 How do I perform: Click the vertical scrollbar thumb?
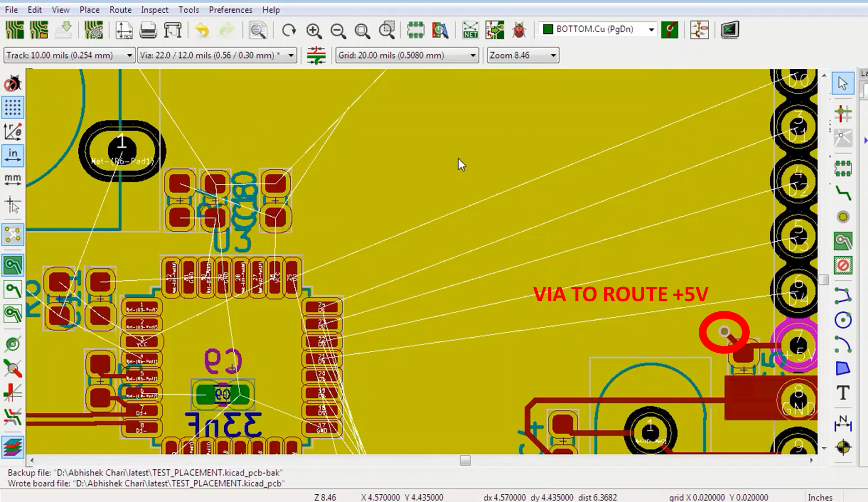824,280
